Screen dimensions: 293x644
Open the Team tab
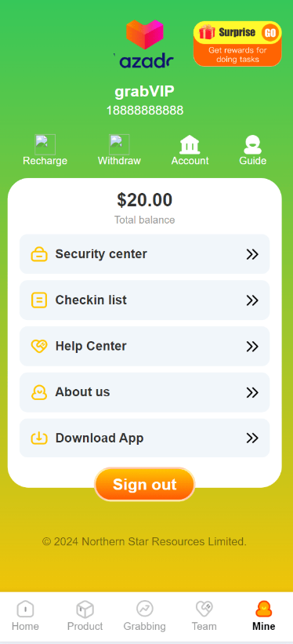(204, 616)
